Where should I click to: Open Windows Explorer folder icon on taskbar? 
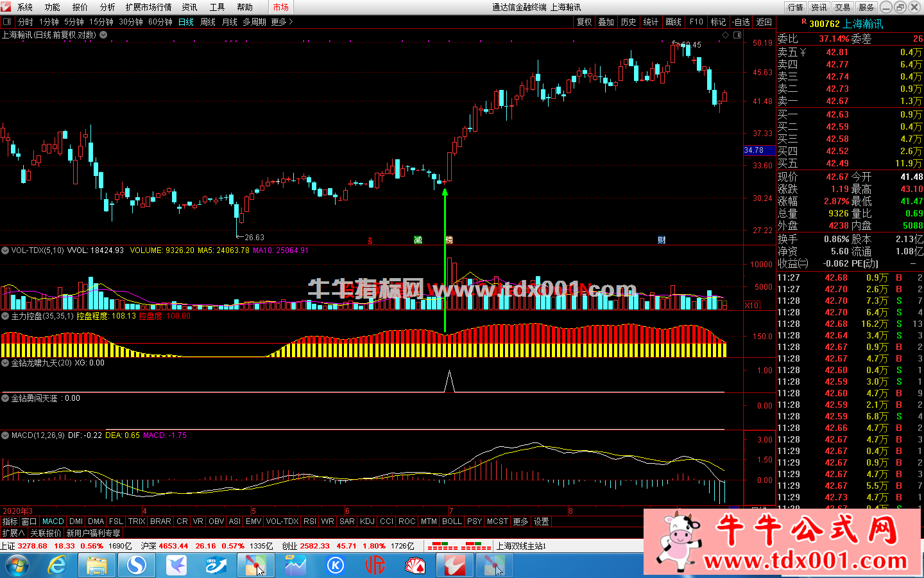(x=97, y=565)
